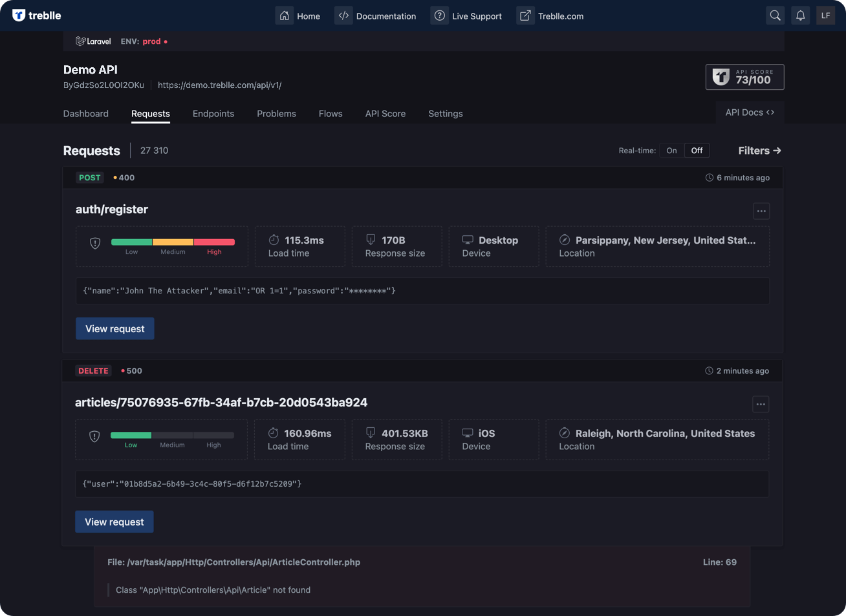Image resolution: width=846 pixels, height=616 pixels.
Task: Open the ellipsis menu on auth/register request
Action: 761,211
